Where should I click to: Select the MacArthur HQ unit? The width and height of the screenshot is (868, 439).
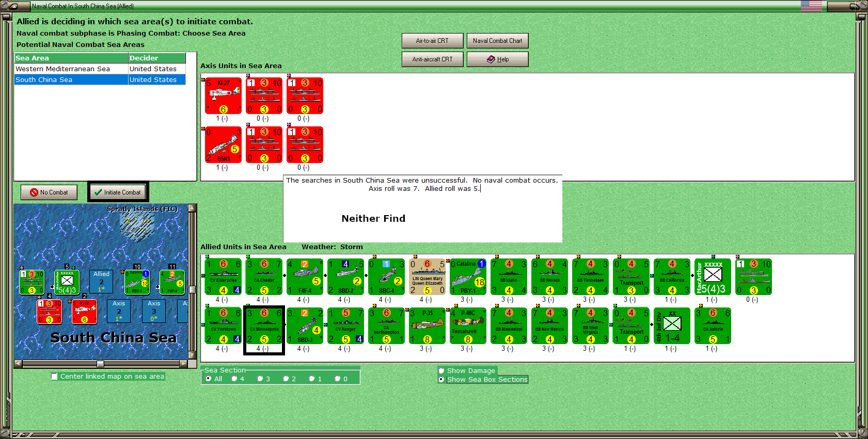[713, 277]
